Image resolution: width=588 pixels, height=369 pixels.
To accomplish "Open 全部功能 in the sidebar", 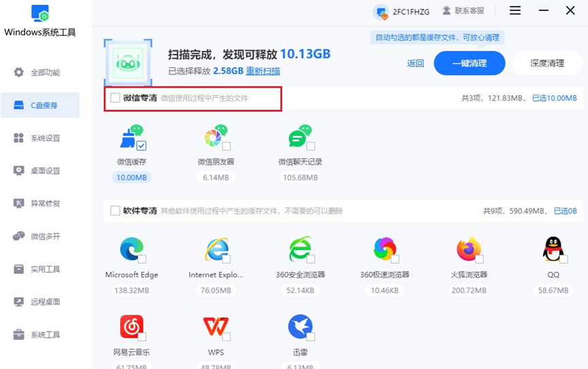I will (x=40, y=73).
